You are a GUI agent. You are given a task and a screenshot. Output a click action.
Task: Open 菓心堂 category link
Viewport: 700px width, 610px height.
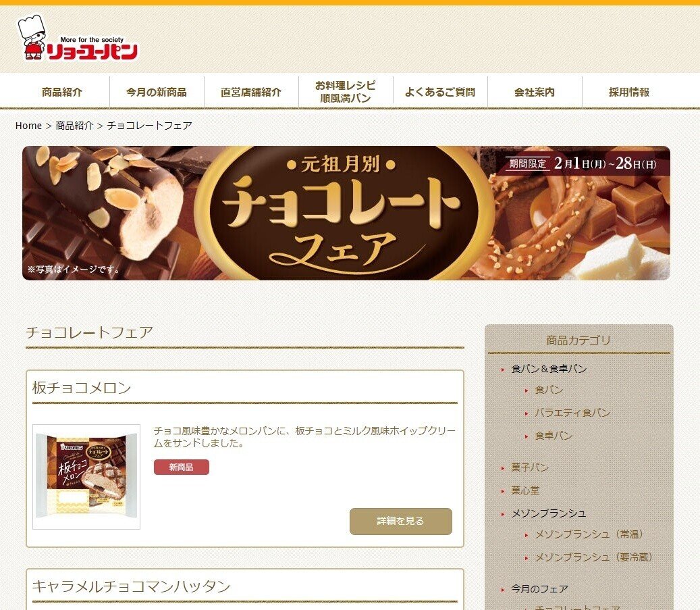[525, 490]
